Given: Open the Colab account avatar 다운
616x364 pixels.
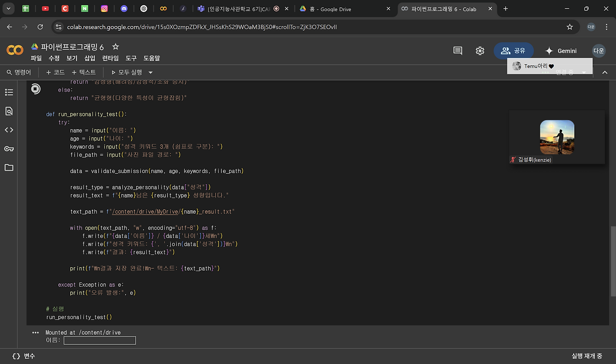Looking at the screenshot, I should click(599, 50).
